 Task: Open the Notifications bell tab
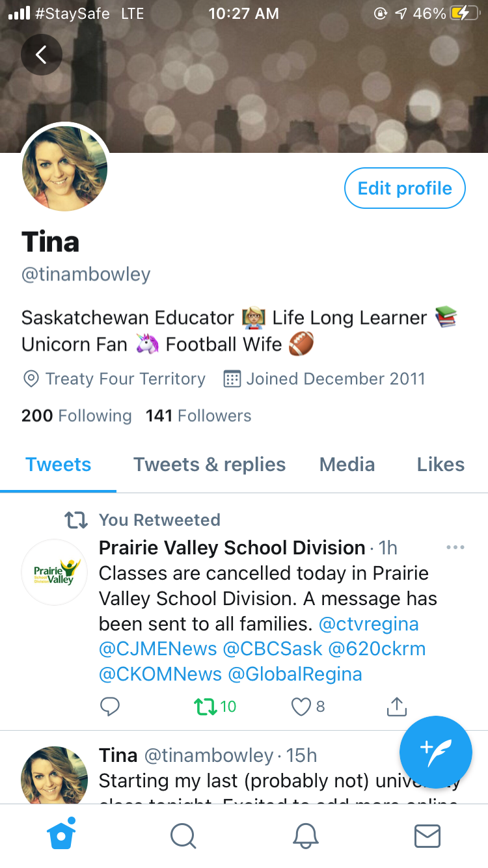[x=305, y=835]
